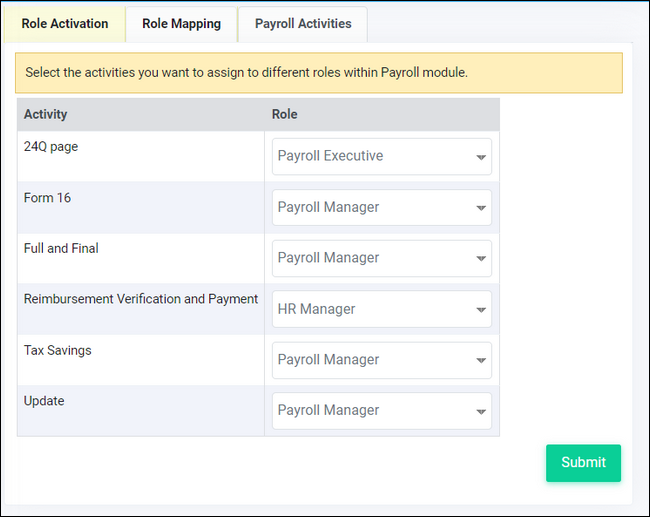Click the Activity column header

(45, 114)
